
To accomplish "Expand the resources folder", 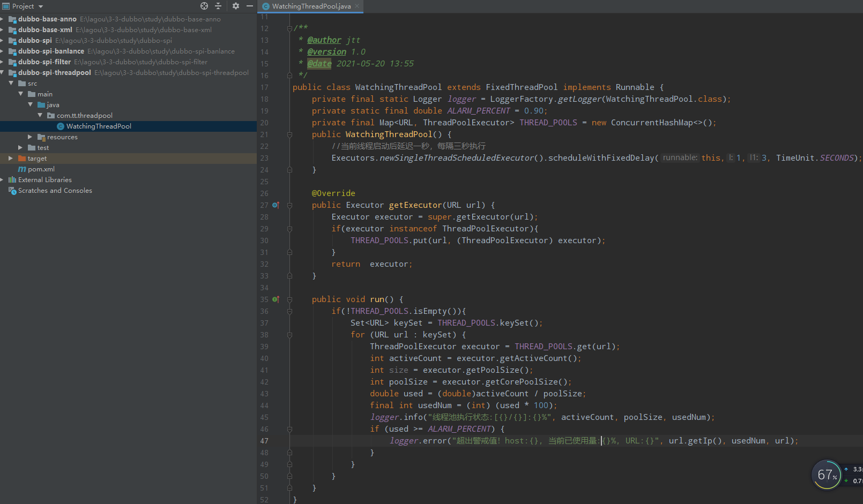I will point(30,137).
